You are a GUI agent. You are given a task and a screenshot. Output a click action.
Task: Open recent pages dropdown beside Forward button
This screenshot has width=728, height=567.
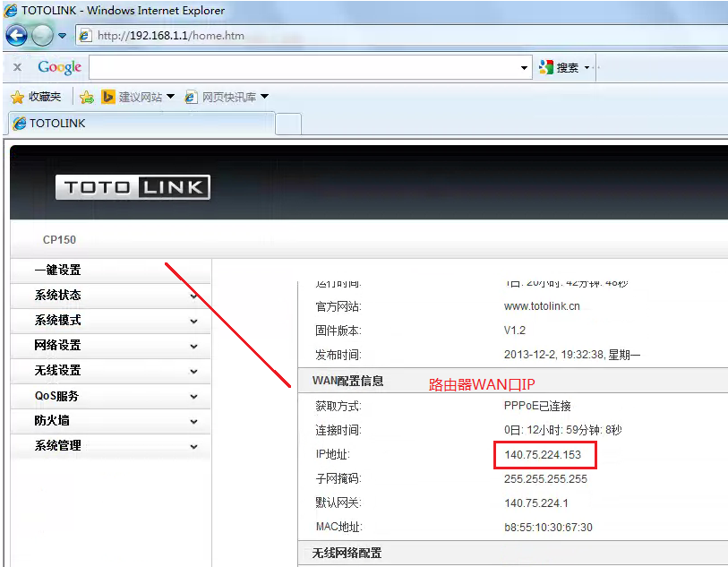(x=63, y=37)
